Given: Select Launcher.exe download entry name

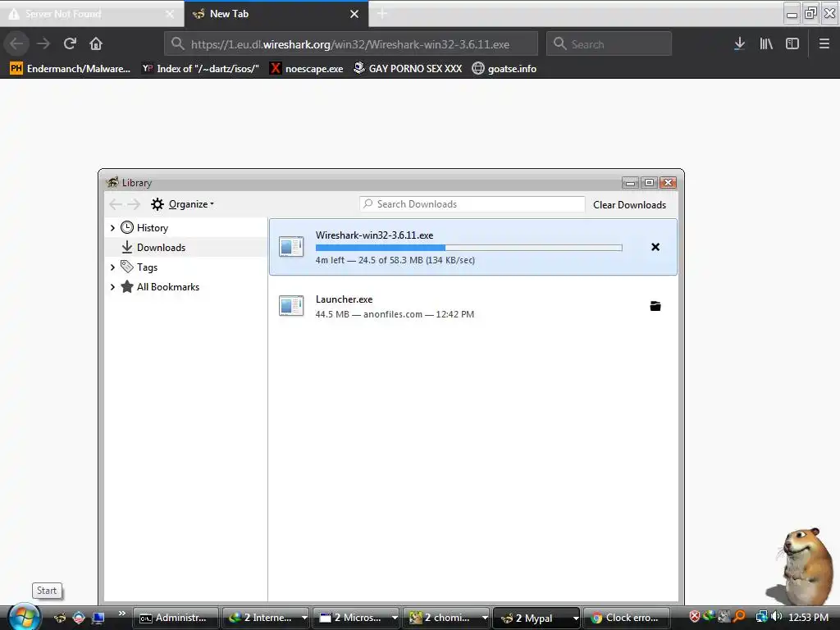Looking at the screenshot, I should 344,299.
